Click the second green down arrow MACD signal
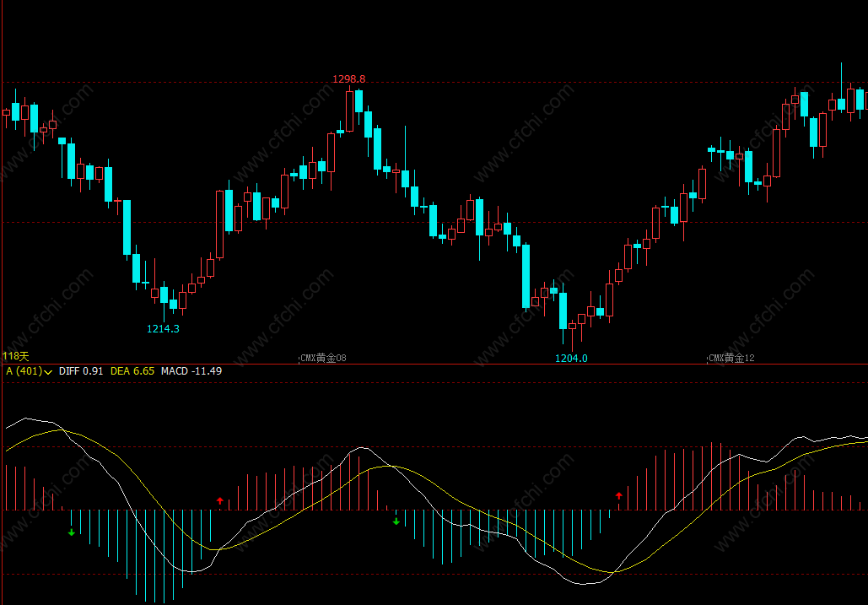The width and height of the screenshot is (868, 605). [396, 521]
